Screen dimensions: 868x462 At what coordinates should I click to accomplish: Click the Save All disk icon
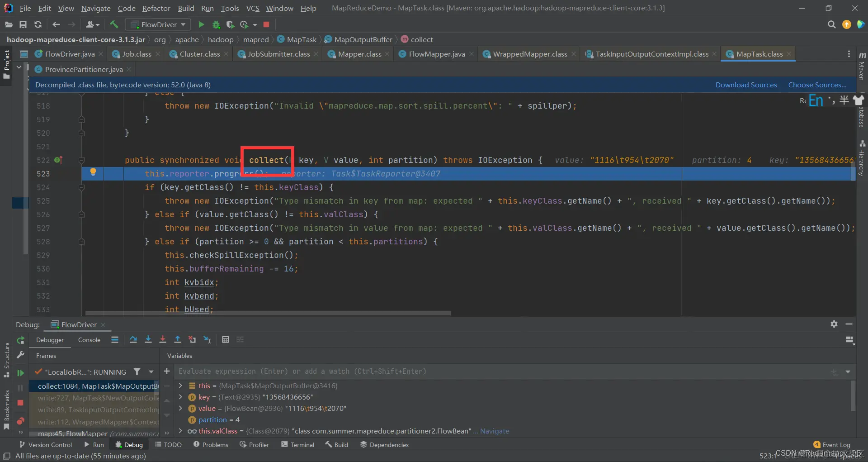(x=23, y=24)
